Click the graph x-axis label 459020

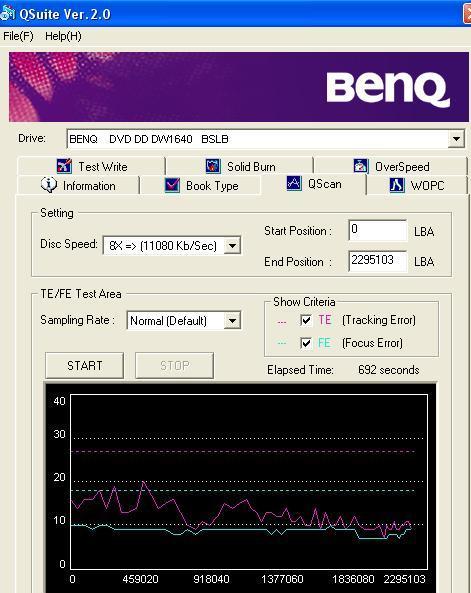140,579
